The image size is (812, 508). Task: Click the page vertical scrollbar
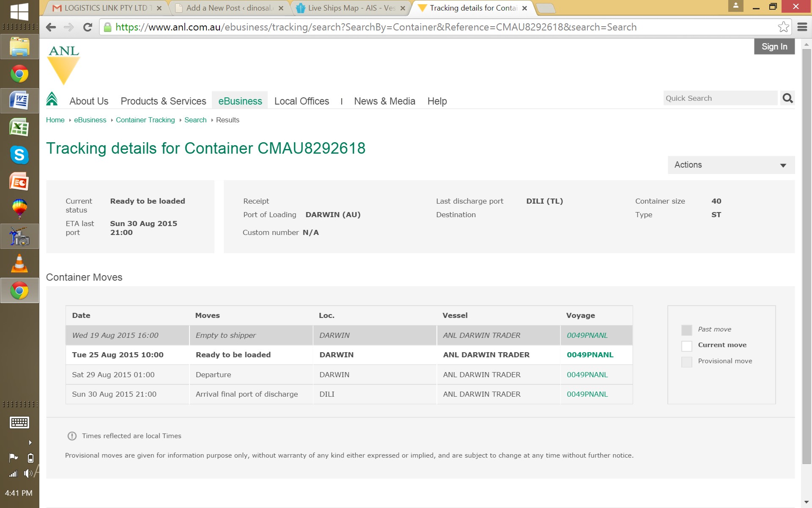coord(806,256)
